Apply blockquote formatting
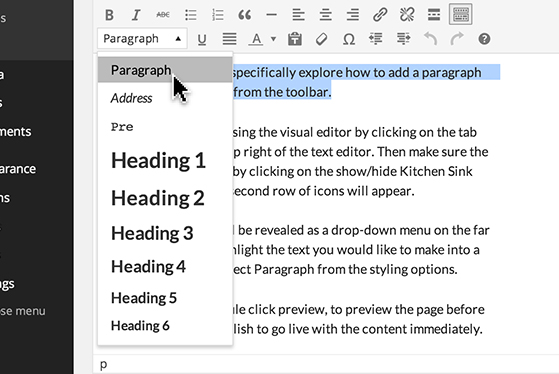Screen dimensions: 559x374 tap(245, 15)
